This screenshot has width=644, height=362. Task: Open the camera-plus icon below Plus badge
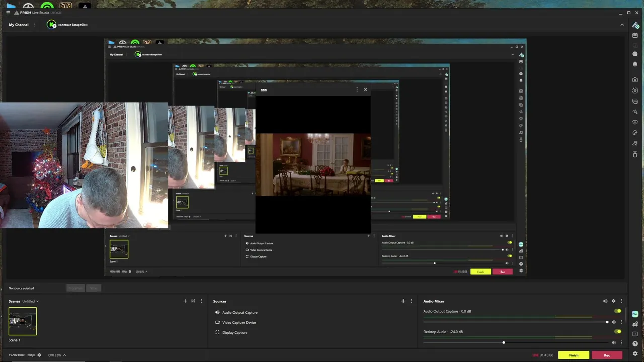635,324
